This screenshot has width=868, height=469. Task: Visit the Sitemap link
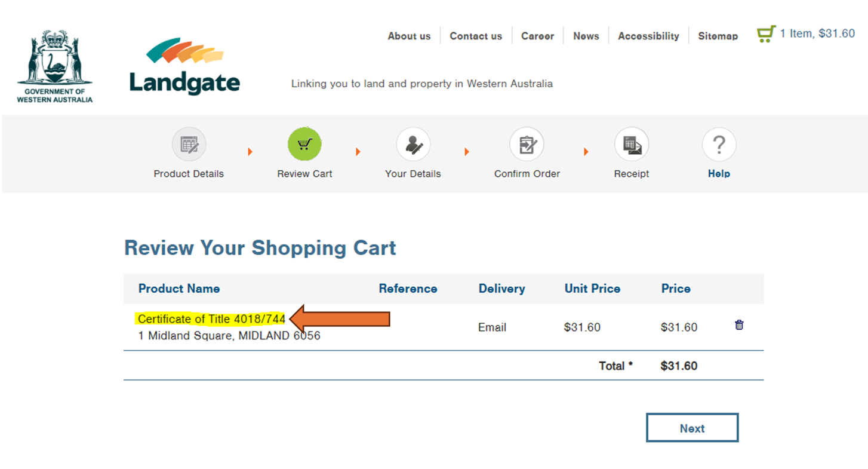[718, 36]
